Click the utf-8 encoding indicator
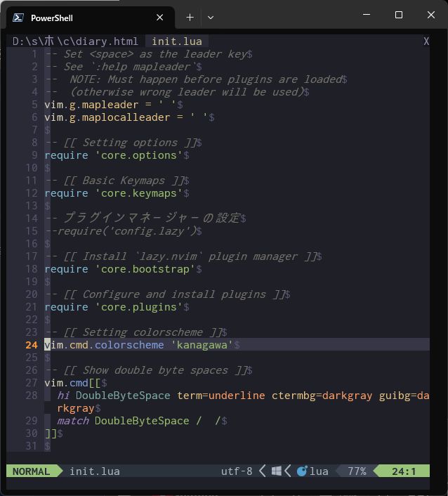This screenshot has width=448, height=496. tap(237, 471)
